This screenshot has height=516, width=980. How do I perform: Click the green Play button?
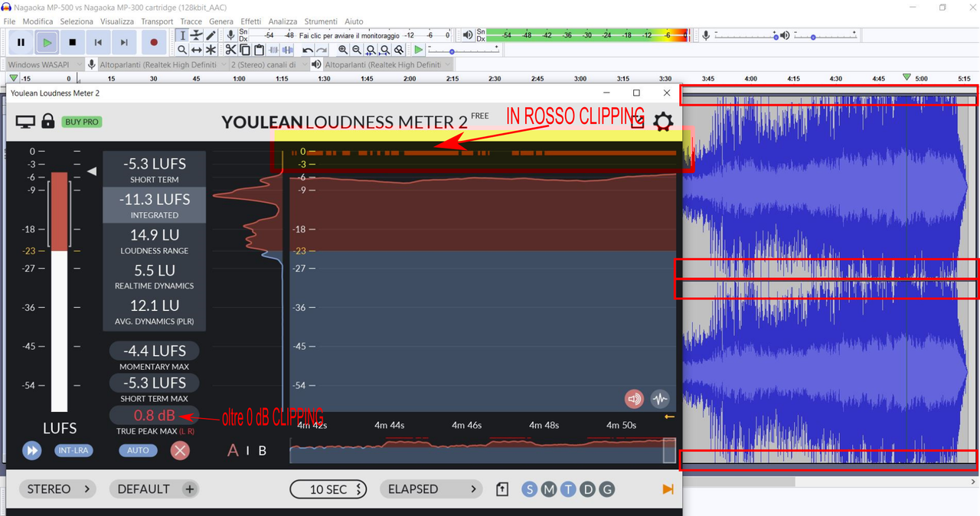point(47,43)
